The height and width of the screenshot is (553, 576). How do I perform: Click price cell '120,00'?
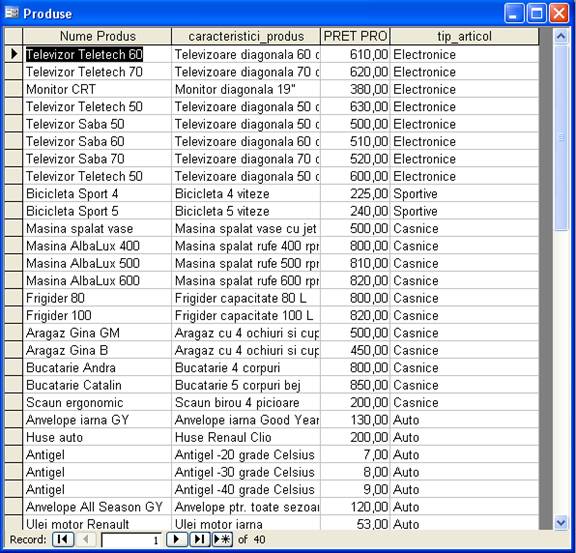point(355,507)
